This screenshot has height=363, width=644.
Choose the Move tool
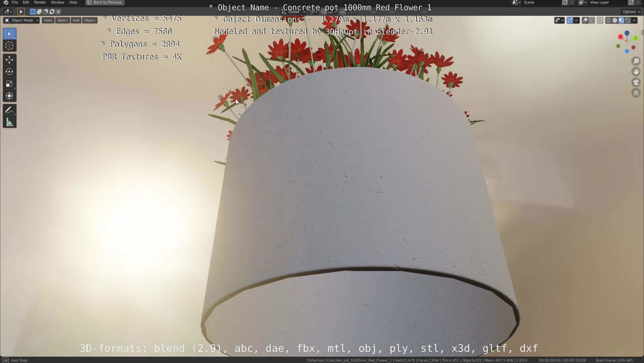coord(9,60)
